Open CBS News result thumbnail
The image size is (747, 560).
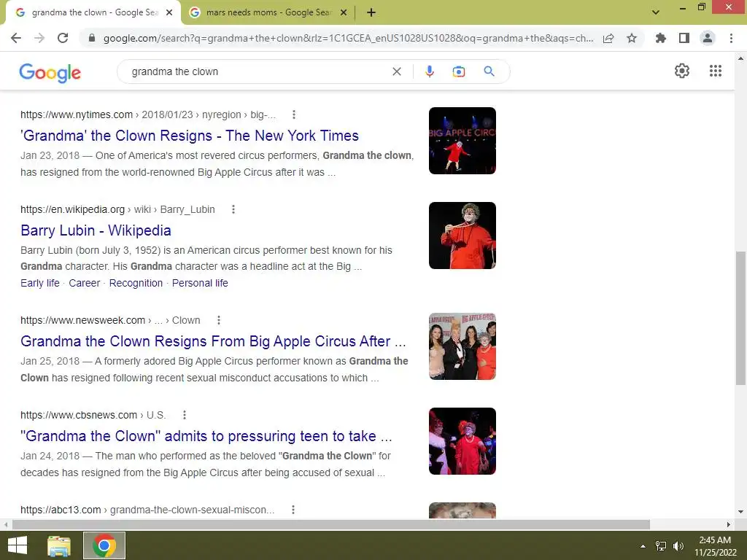462,441
